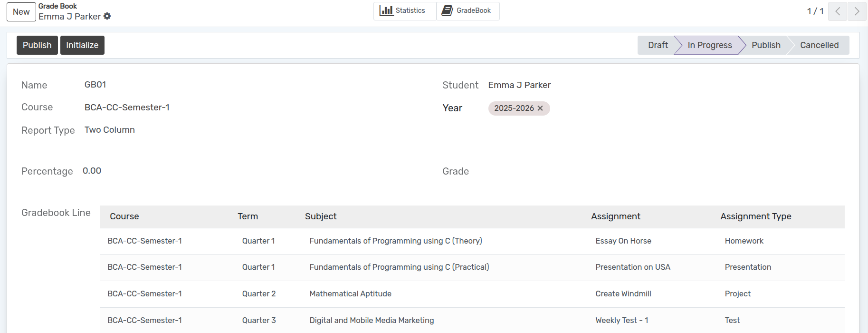Click the Initialize button
The width and height of the screenshot is (868, 333).
coord(82,45)
